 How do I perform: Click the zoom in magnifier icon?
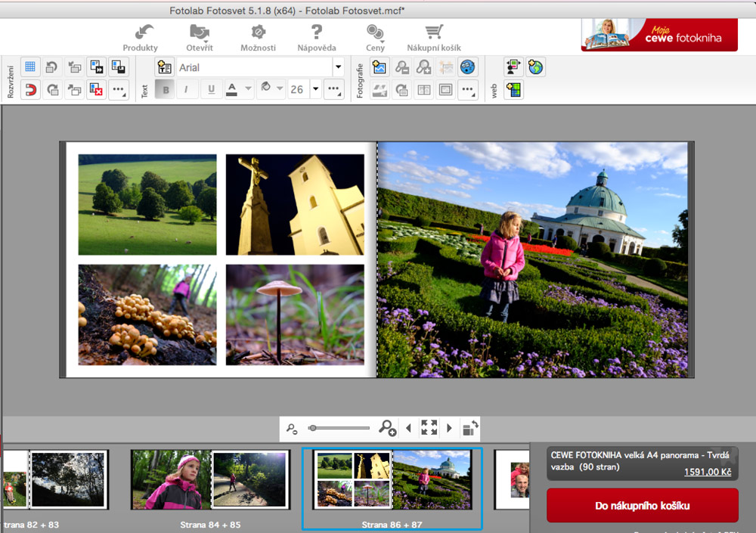(387, 429)
